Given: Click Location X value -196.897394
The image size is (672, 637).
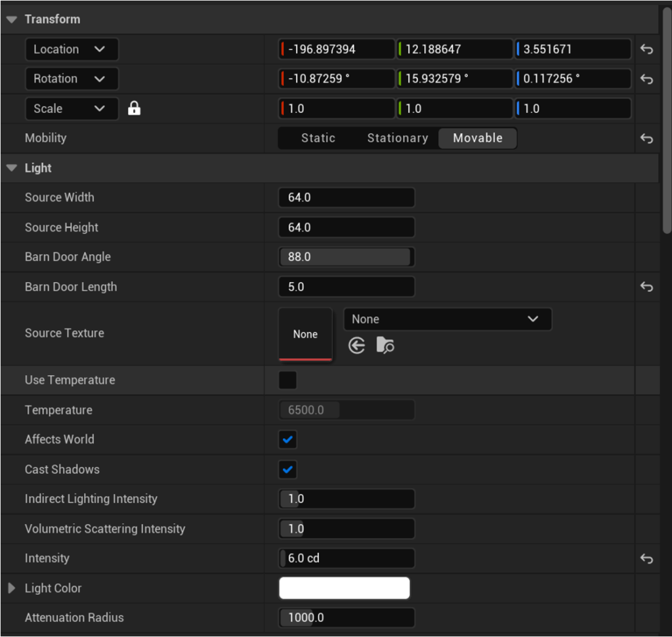Looking at the screenshot, I should (x=337, y=49).
